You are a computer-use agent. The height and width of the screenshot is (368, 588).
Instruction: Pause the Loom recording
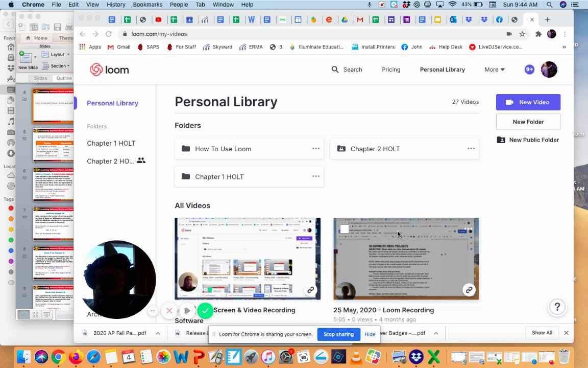pos(187,311)
